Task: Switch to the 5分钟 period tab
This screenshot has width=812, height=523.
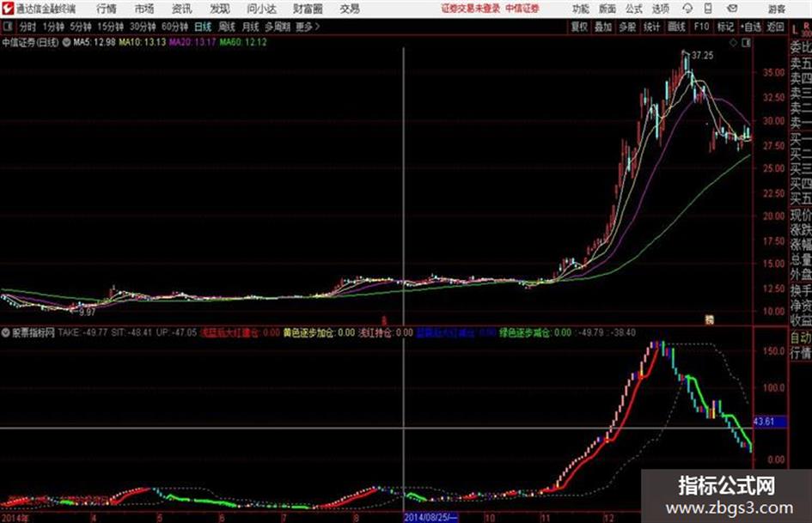Action: click(81, 27)
